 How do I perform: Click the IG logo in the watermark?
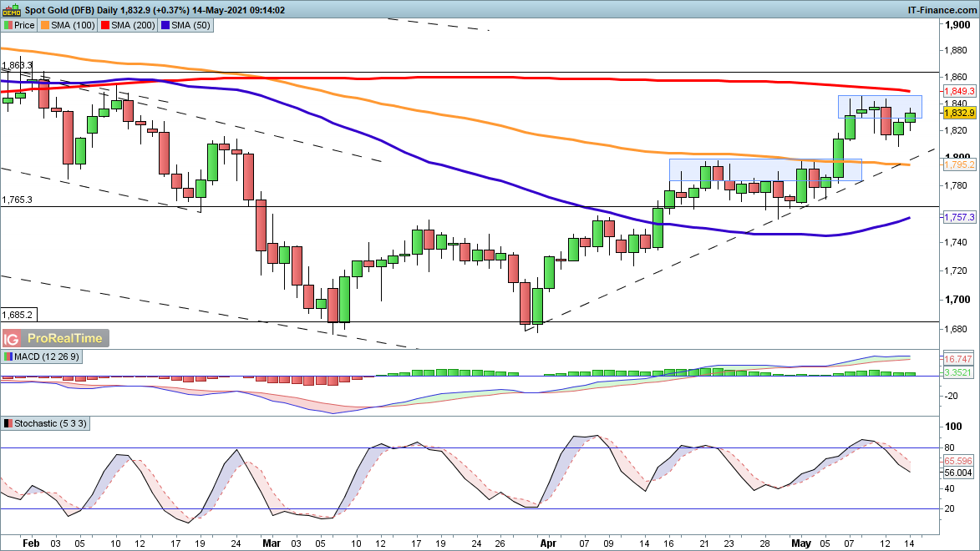click(12, 338)
